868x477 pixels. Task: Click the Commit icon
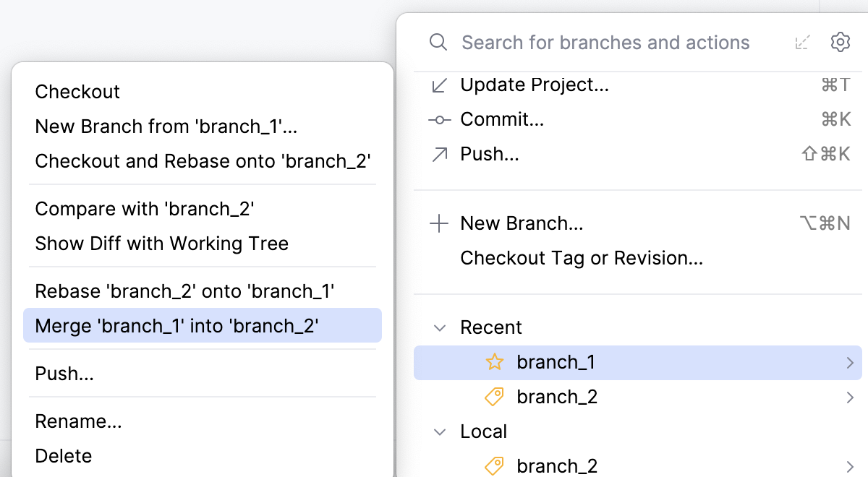pos(440,119)
